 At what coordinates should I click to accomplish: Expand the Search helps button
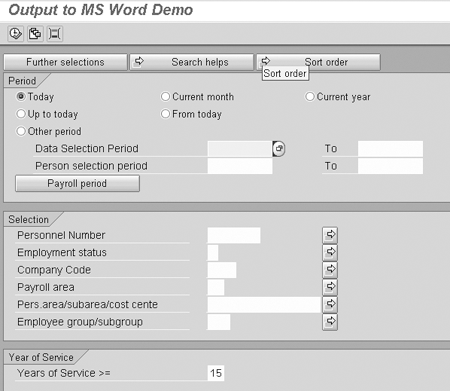click(192, 62)
